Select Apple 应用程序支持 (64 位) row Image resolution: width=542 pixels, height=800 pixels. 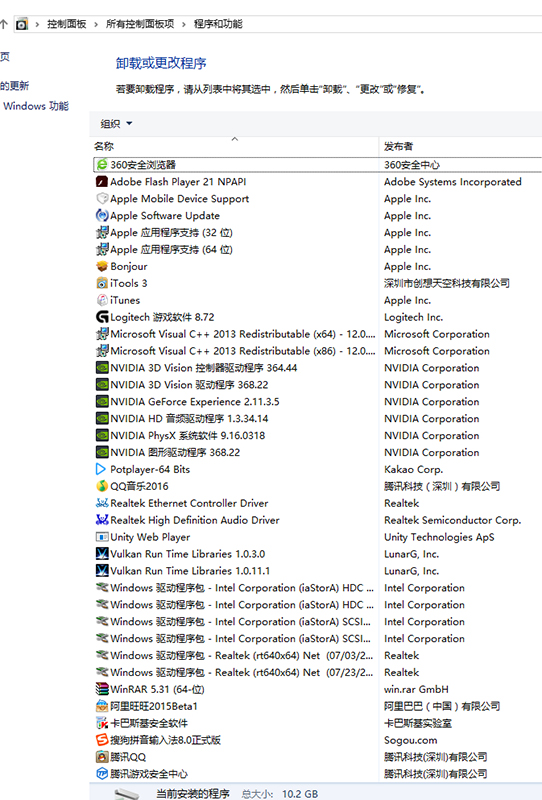(315, 249)
